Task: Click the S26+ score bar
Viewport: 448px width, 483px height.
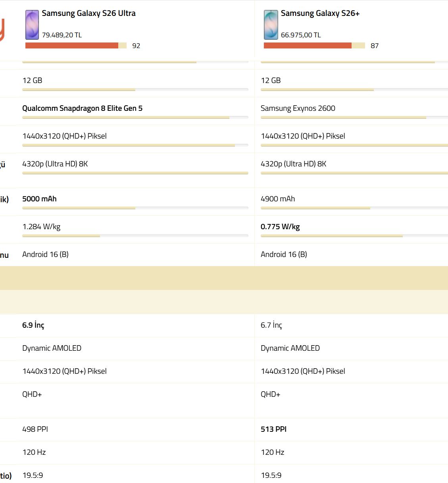Action: tap(314, 46)
